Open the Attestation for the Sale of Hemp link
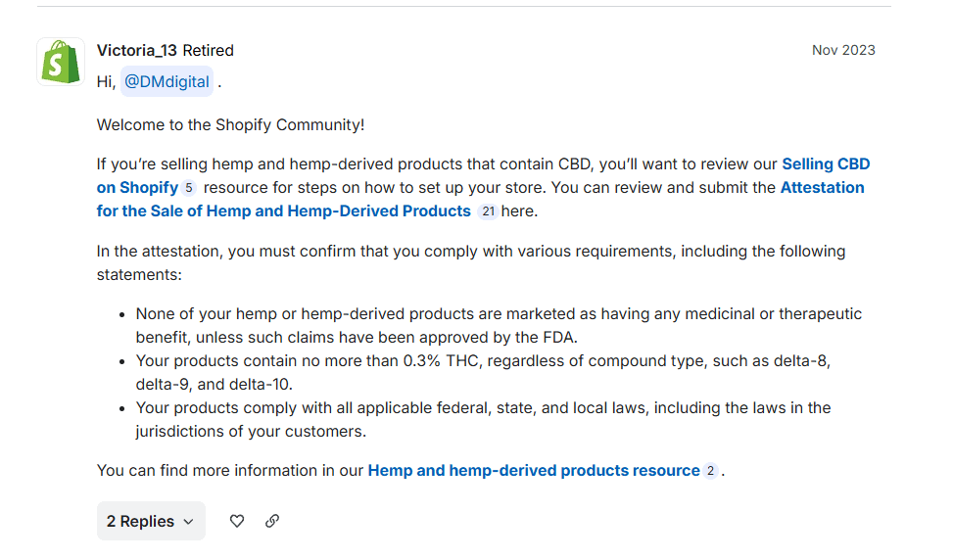 click(x=284, y=210)
